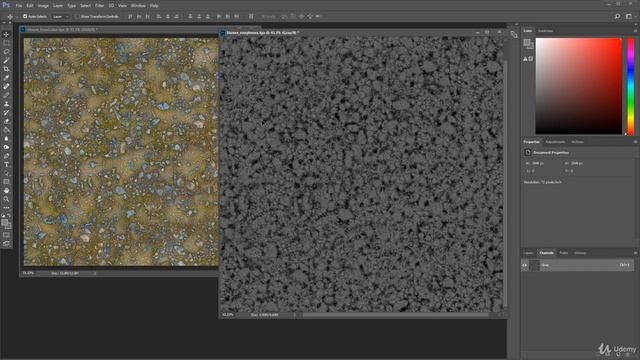The image size is (640, 360).
Task: Open the collapsed panel icon beside Color panel
Action: [514, 35]
